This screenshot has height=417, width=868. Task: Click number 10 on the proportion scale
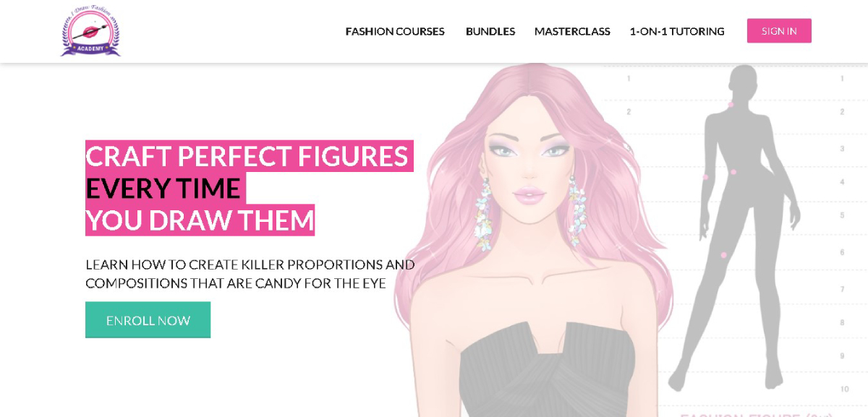pos(844,389)
